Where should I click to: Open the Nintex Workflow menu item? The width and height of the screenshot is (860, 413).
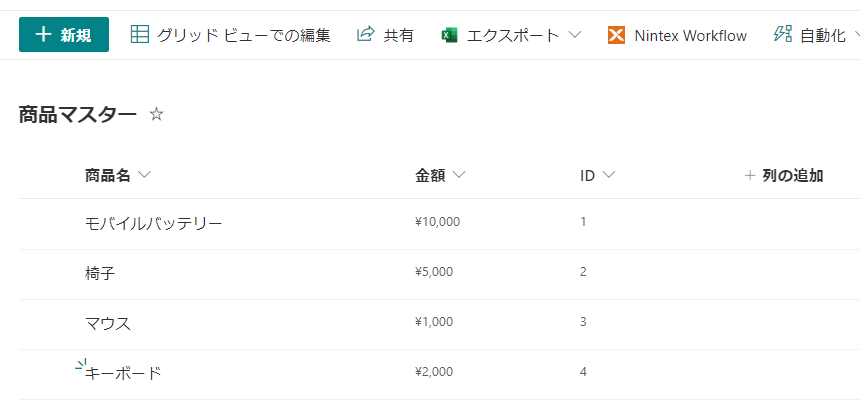[690, 35]
